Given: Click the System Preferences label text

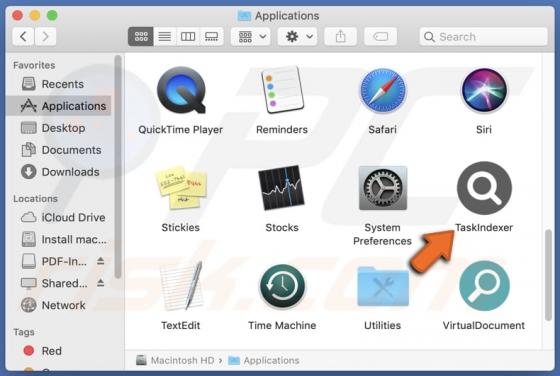Looking at the screenshot, I should point(382,234).
